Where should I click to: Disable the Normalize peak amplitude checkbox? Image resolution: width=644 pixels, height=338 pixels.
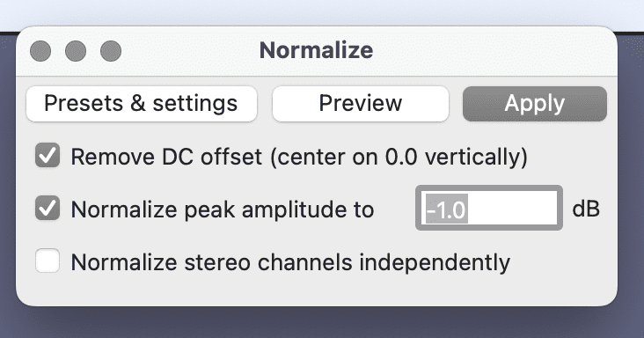48,209
